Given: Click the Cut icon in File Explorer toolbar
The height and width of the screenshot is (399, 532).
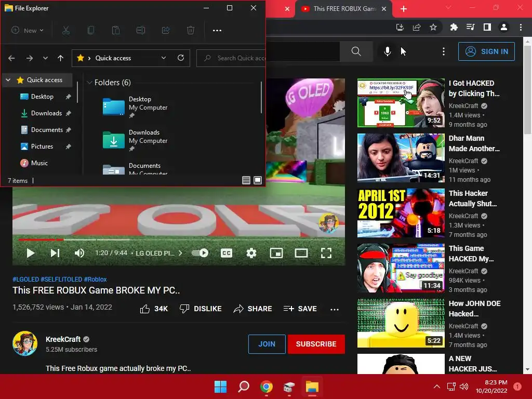Looking at the screenshot, I should 66,30.
